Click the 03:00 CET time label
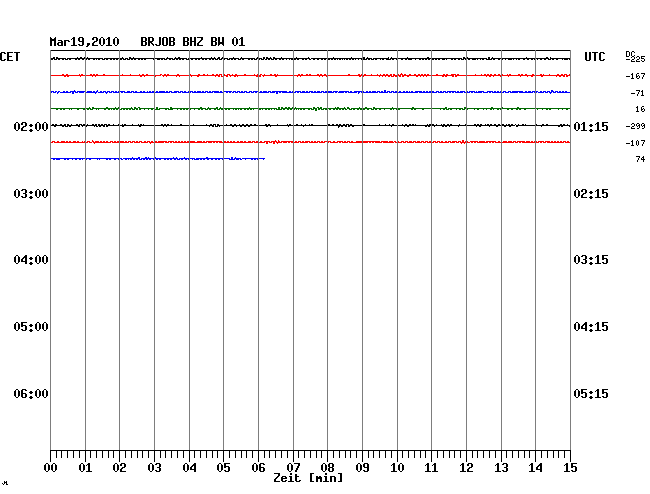The image size is (650, 494). pyautogui.click(x=31, y=194)
